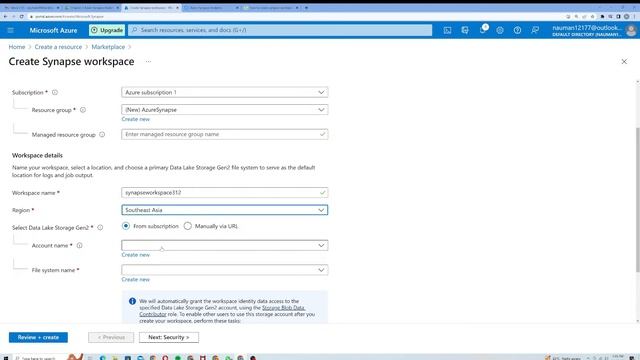Open the account menu for nauman12177@outlook

point(587,31)
